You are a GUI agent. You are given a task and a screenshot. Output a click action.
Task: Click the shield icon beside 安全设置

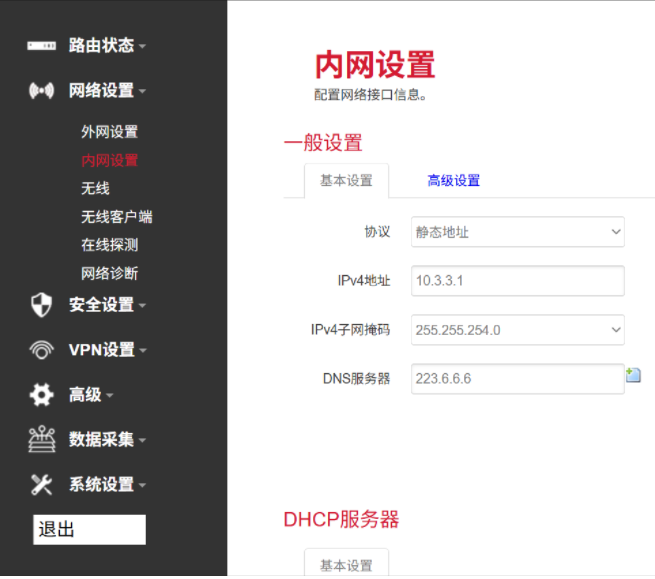41,305
